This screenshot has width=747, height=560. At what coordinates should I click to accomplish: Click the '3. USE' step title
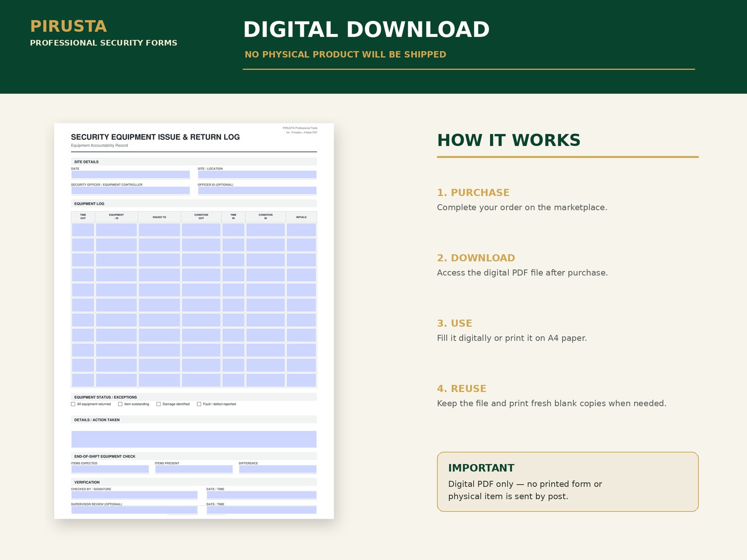tap(455, 323)
